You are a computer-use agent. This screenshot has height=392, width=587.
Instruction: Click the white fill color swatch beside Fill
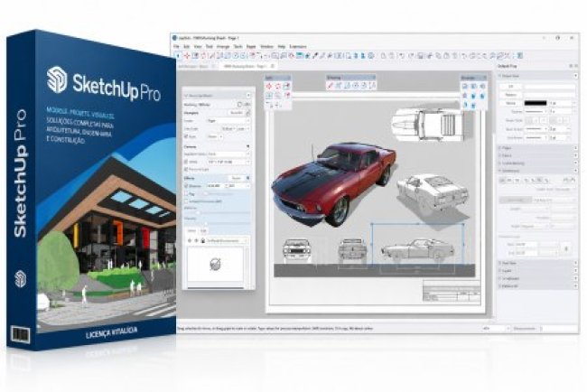(x=550, y=87)
